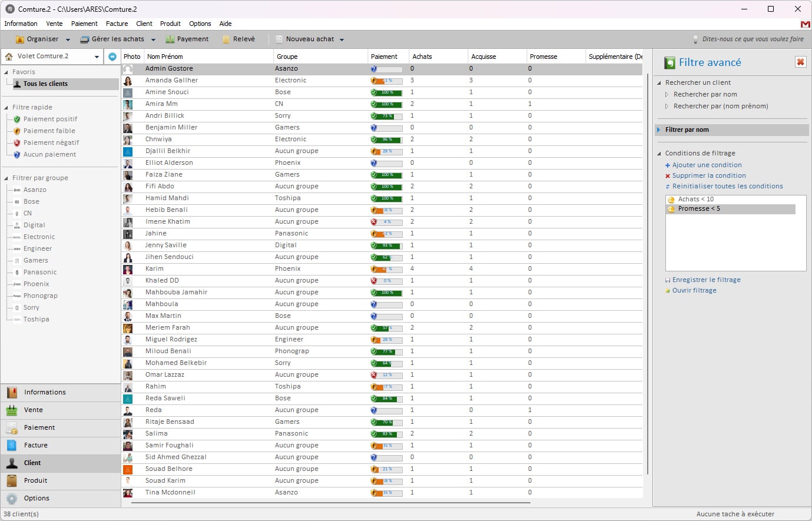Open the Vente navigation icon
This screenshot has width=812, height=521.
coord(12,410)
